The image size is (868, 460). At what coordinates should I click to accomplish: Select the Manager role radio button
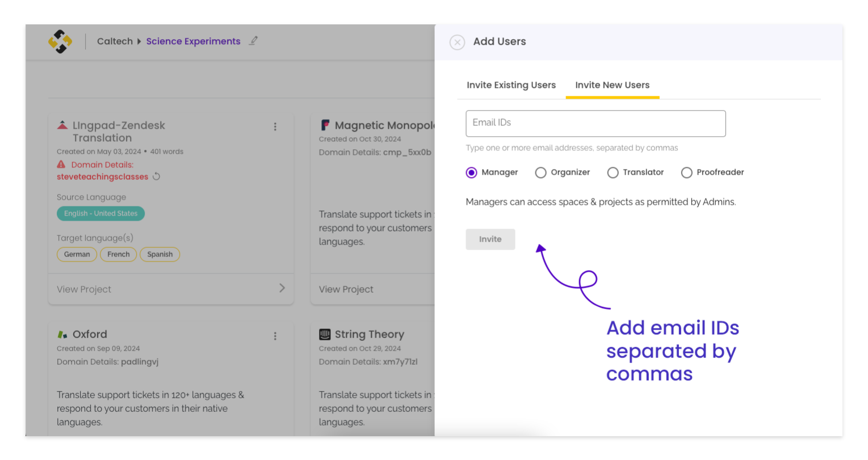click(x=471, y=172)
